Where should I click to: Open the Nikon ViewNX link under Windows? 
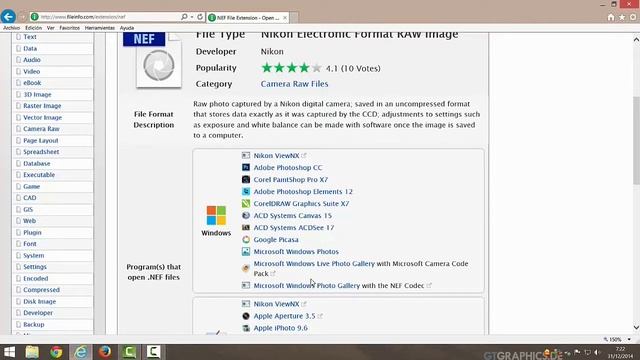(x=276, y=156)
